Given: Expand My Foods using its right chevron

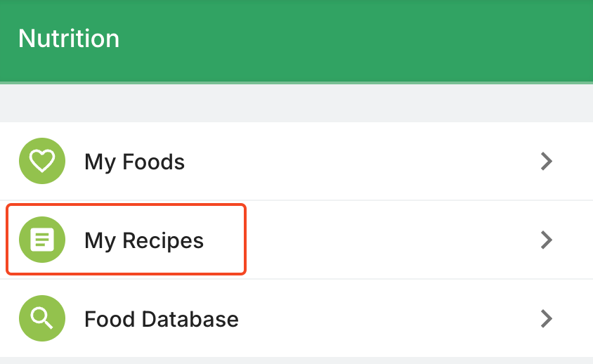Looking at the screenshot, I should [x=547, y=162].
